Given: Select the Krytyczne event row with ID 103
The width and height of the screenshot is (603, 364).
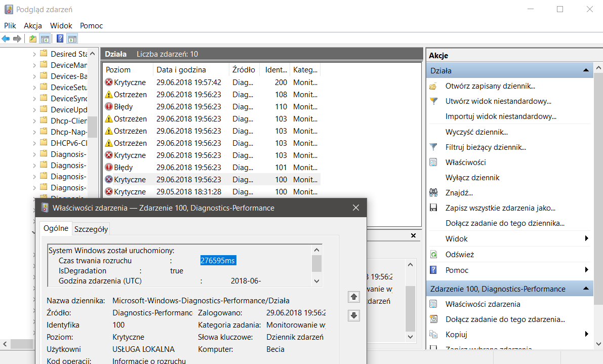Looking at the screenshot, I should click(212, 155).
